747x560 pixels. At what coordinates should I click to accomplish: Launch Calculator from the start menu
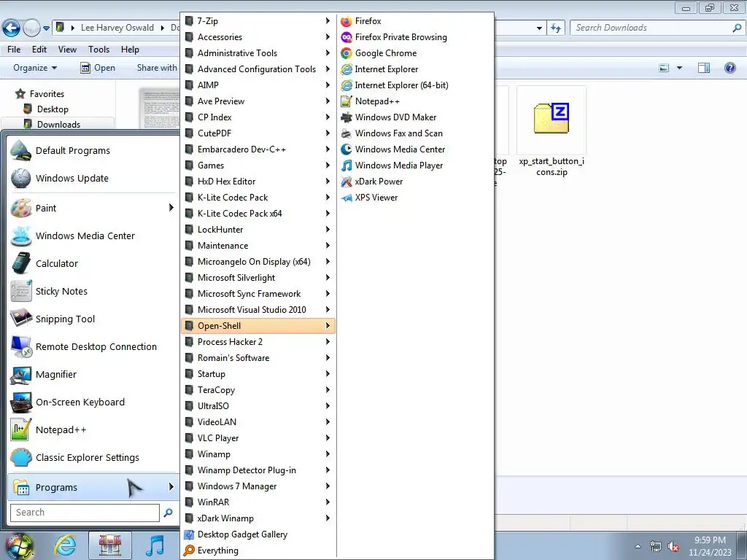tap(93, 263)
